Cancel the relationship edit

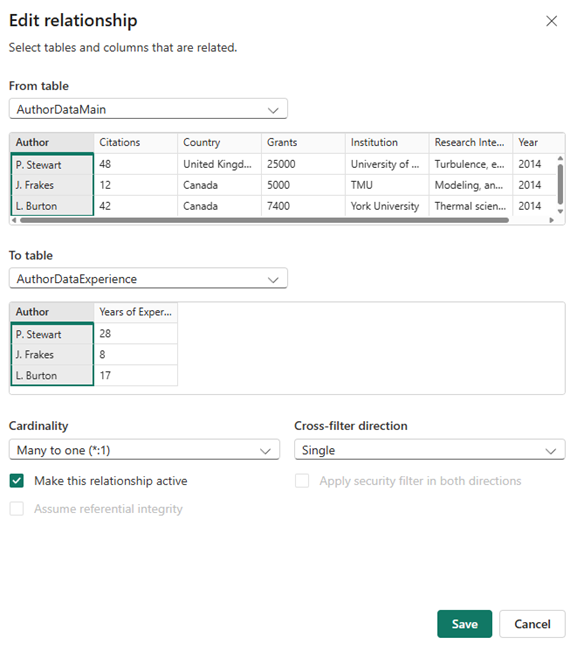(x=532, y=624)
